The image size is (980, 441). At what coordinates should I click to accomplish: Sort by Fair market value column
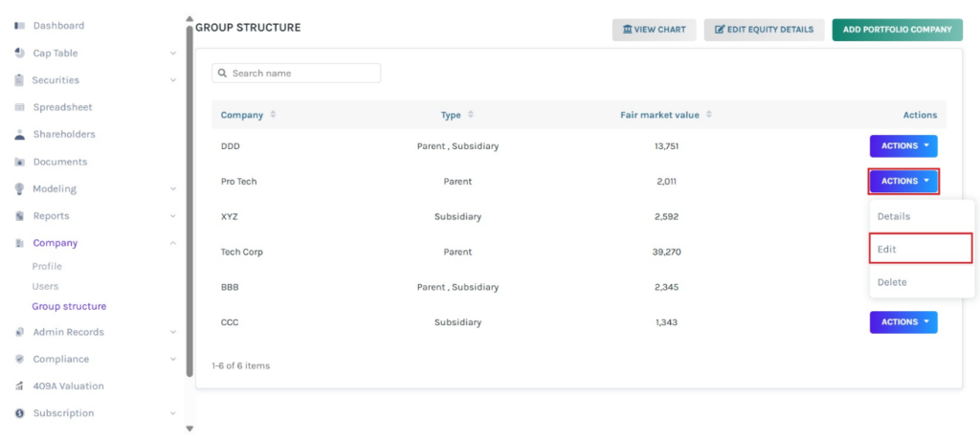click(708, 115)
